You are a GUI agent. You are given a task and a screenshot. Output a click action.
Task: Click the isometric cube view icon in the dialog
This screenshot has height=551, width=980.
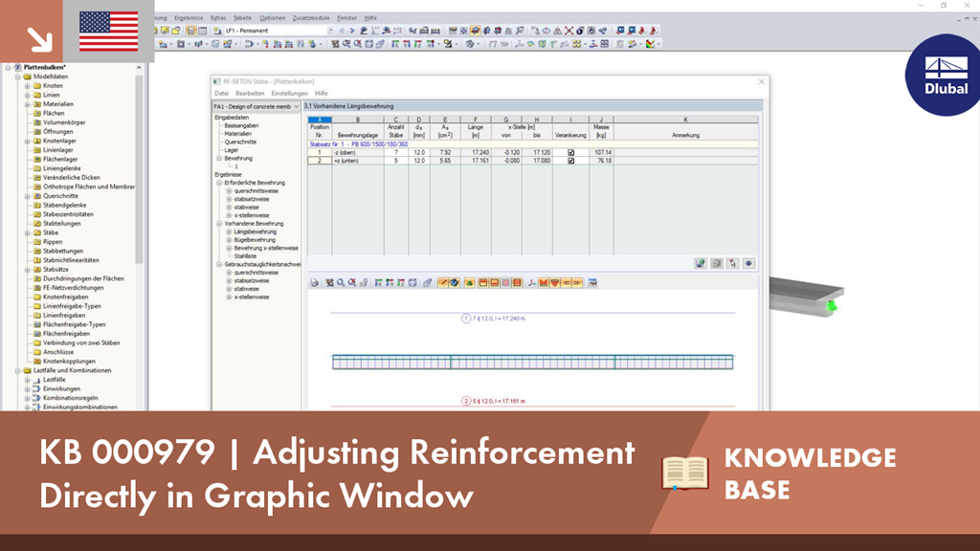412,283
